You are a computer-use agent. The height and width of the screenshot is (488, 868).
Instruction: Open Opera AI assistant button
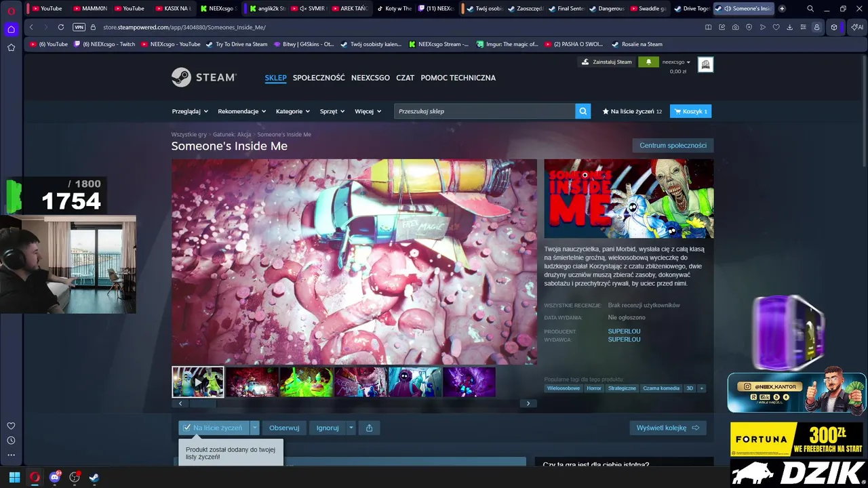(857, 27)
